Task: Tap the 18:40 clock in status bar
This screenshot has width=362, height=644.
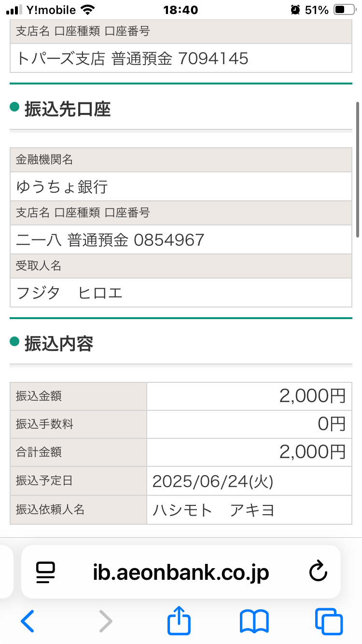Action: (181, 10)
